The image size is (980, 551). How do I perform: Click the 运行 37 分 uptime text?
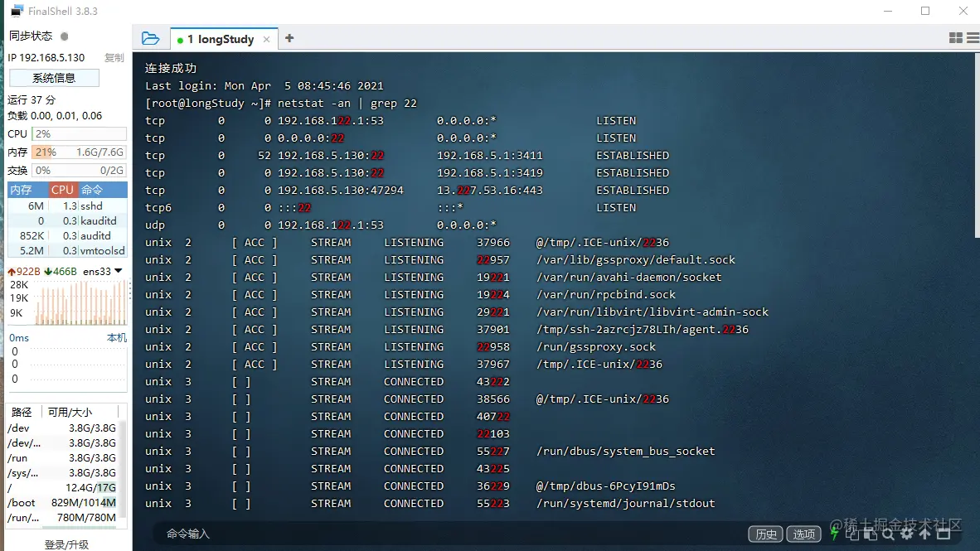32,100
